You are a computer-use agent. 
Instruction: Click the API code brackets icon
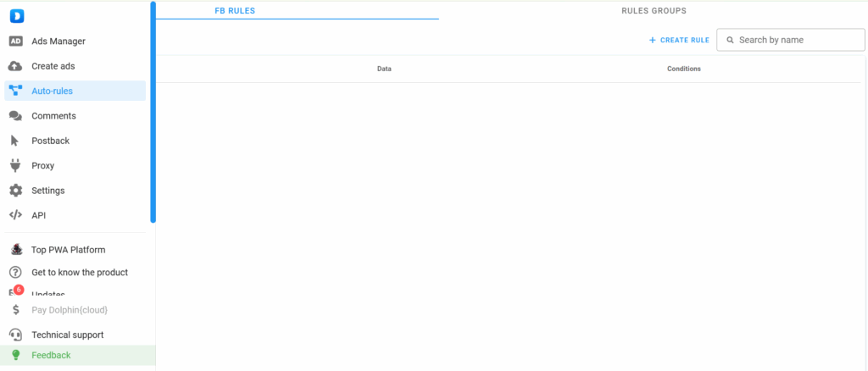click(x=15, y=215)
